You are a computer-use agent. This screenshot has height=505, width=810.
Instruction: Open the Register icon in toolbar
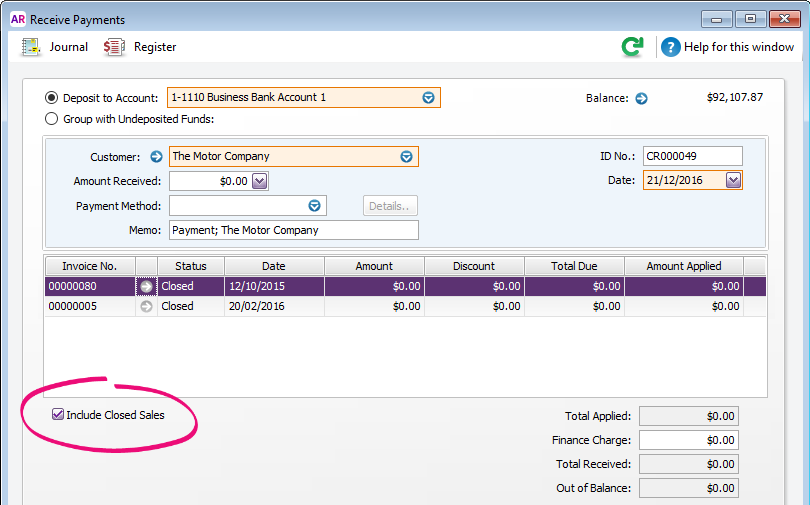coord(115,47)
